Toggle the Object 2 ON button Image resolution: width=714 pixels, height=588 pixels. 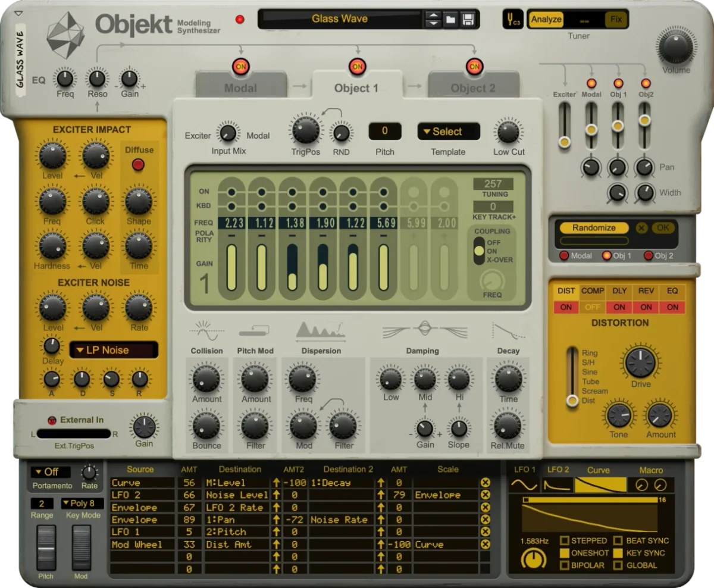click(474, 66)
